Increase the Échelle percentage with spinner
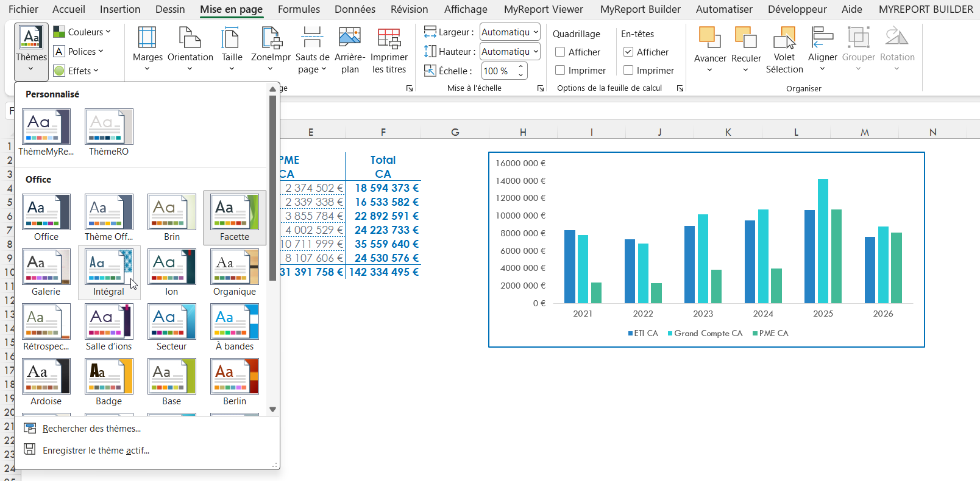 [x=520, y=67]
